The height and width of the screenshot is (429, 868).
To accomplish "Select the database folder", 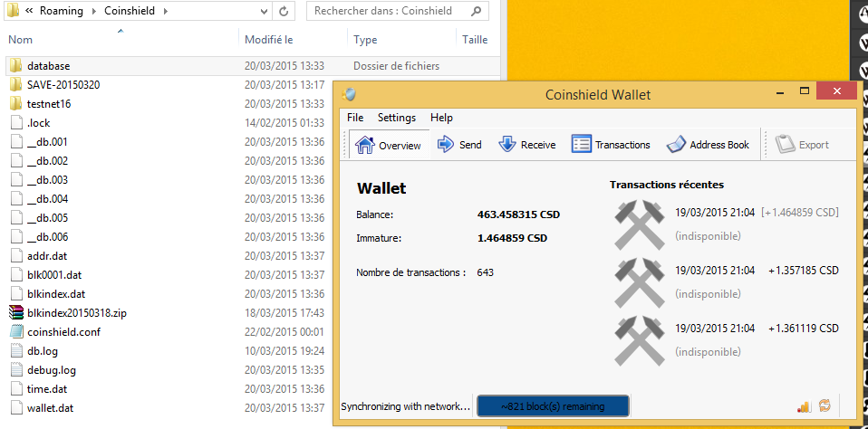I will tap(48, 66).
